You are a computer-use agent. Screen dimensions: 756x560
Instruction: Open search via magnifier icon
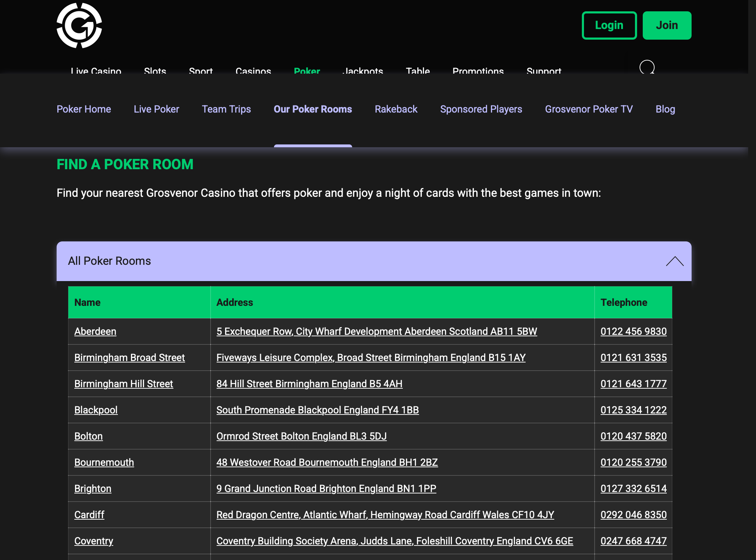tap(647, 67)
